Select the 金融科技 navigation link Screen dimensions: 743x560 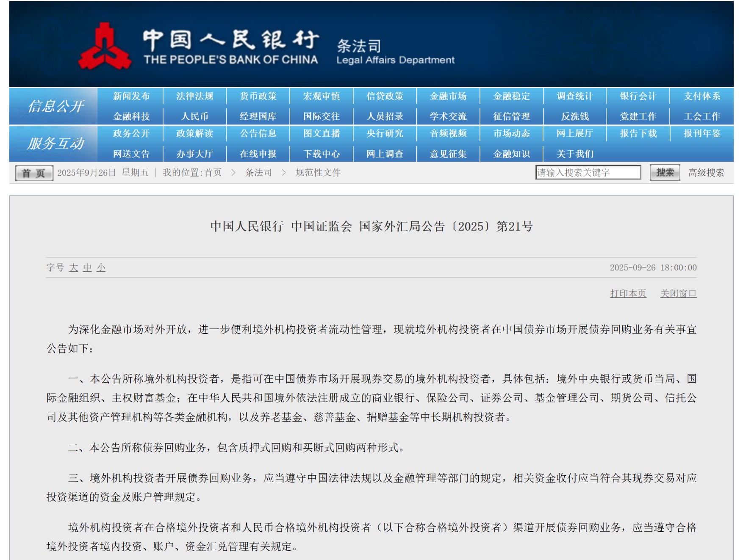tap(131, 116)
